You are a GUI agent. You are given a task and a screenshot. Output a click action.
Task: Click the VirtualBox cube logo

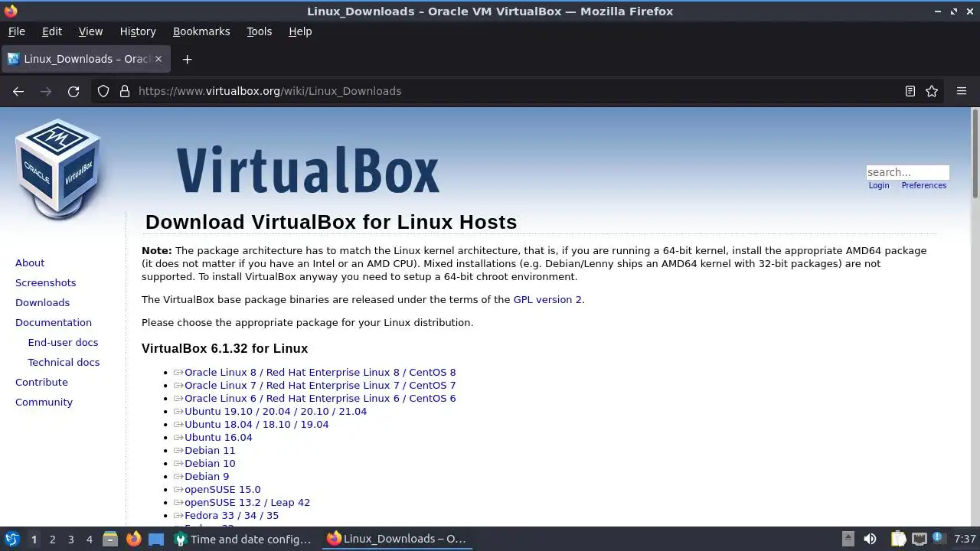pyautogui.click(x=58, y=170)
